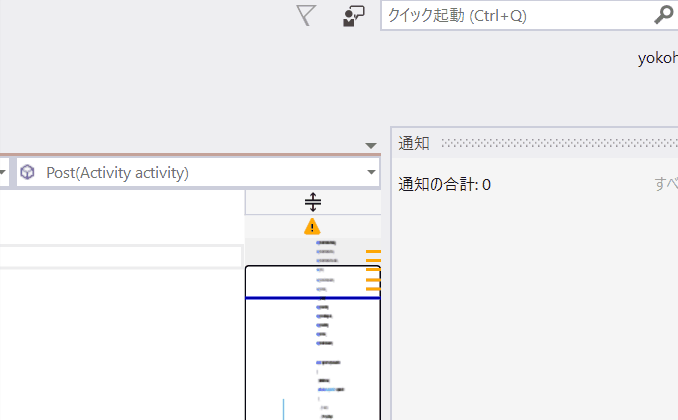
Task: Click the notifications flag icon
Action: (x=307, y=16)
